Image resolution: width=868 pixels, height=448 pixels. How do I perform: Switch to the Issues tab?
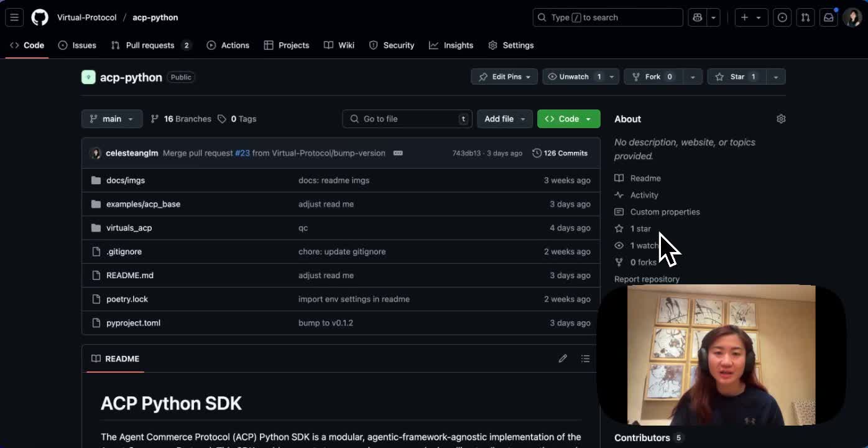(x=77, y=45)
